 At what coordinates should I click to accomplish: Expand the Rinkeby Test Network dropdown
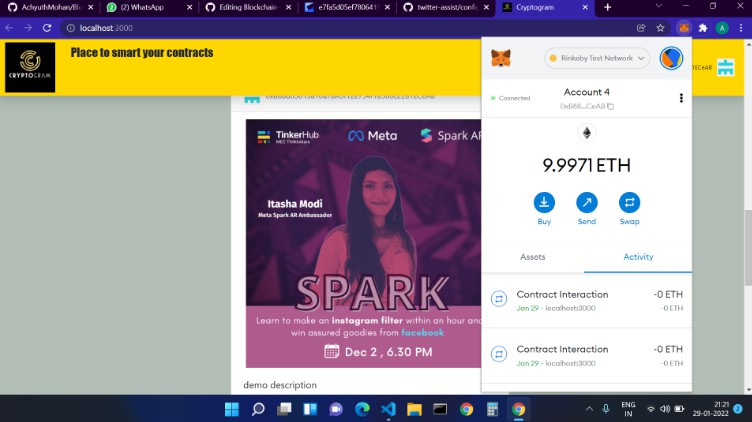point(597,59)
